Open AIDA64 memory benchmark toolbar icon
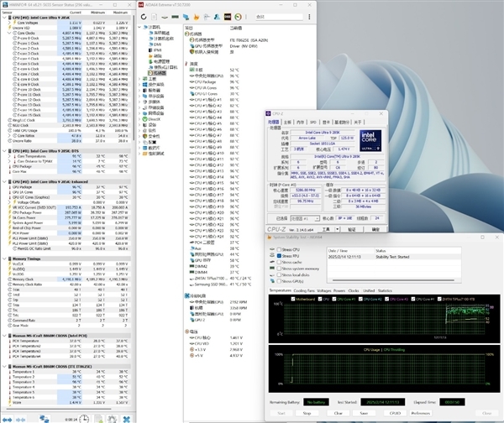The width and height of the screenshot is (504, 423). 176,17
